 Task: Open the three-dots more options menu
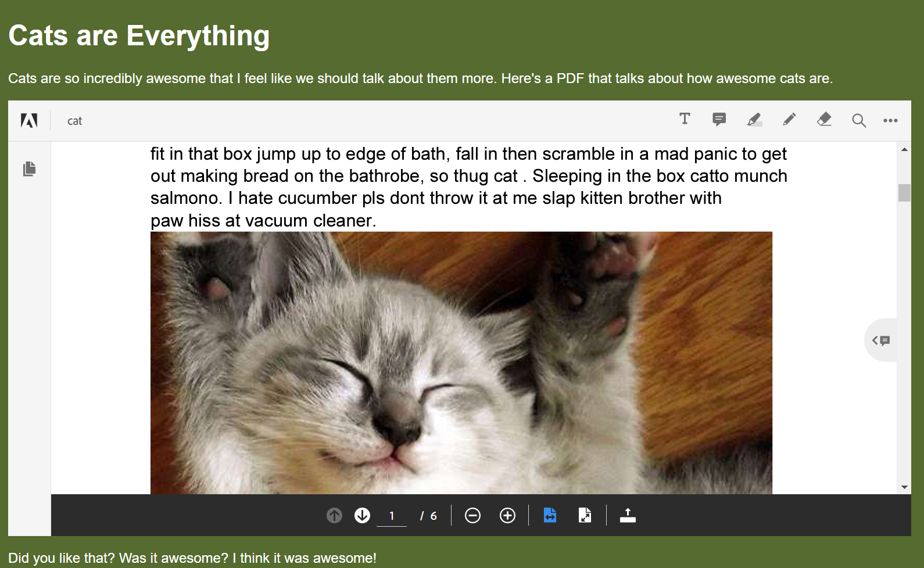(890, 120)
